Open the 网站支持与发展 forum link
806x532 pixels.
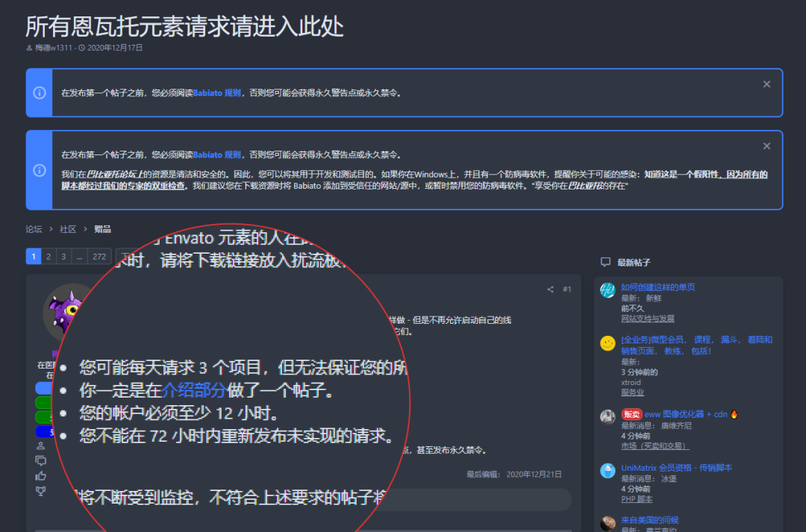coord(648,319)
